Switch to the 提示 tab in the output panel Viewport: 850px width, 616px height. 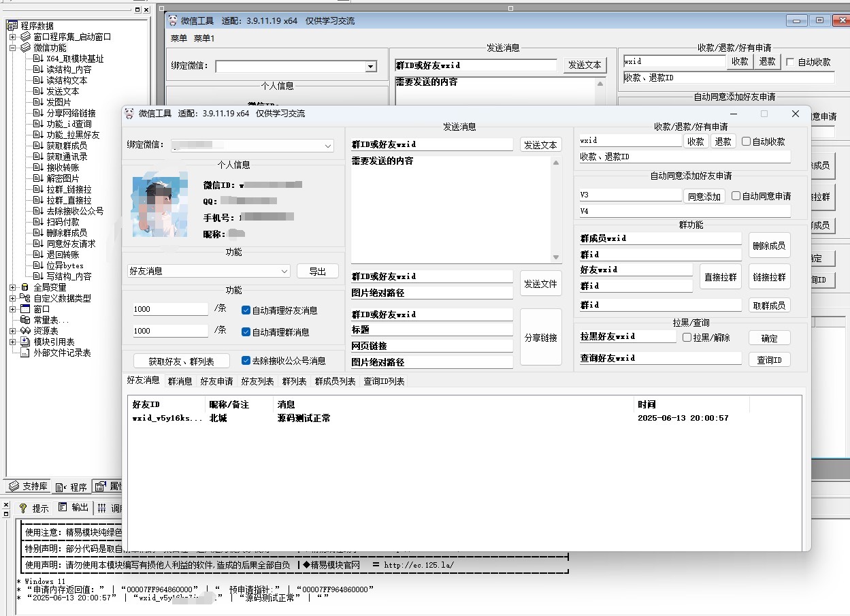(34, 508)
